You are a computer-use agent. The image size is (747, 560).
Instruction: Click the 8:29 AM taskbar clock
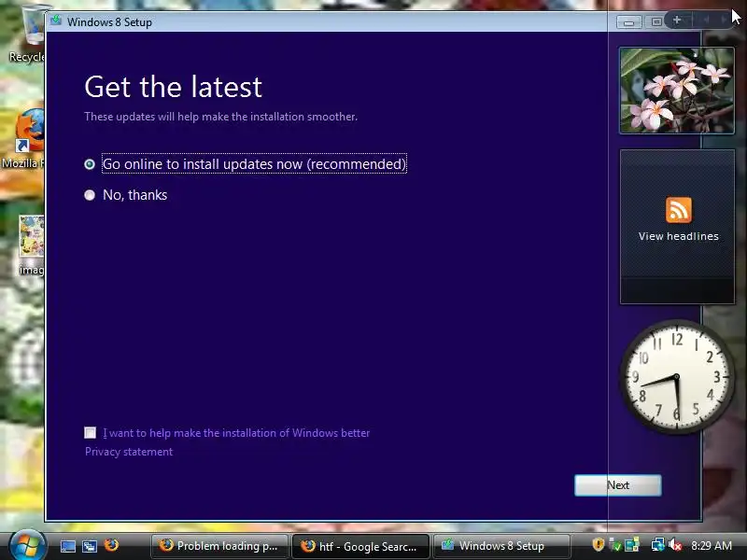click(712, 546)
